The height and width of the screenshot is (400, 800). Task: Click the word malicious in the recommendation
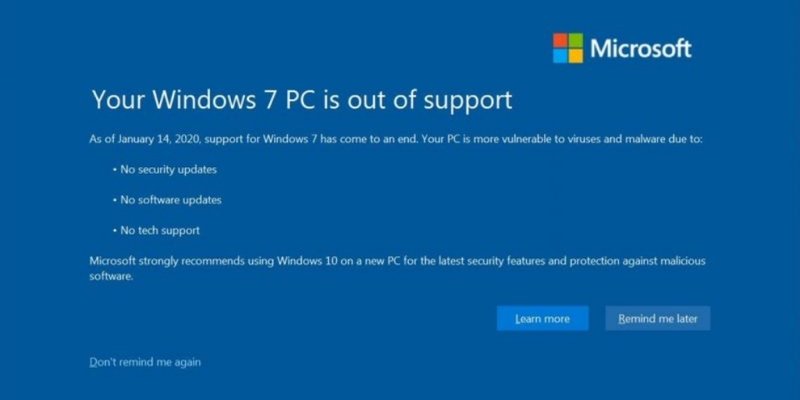[683, 261]
